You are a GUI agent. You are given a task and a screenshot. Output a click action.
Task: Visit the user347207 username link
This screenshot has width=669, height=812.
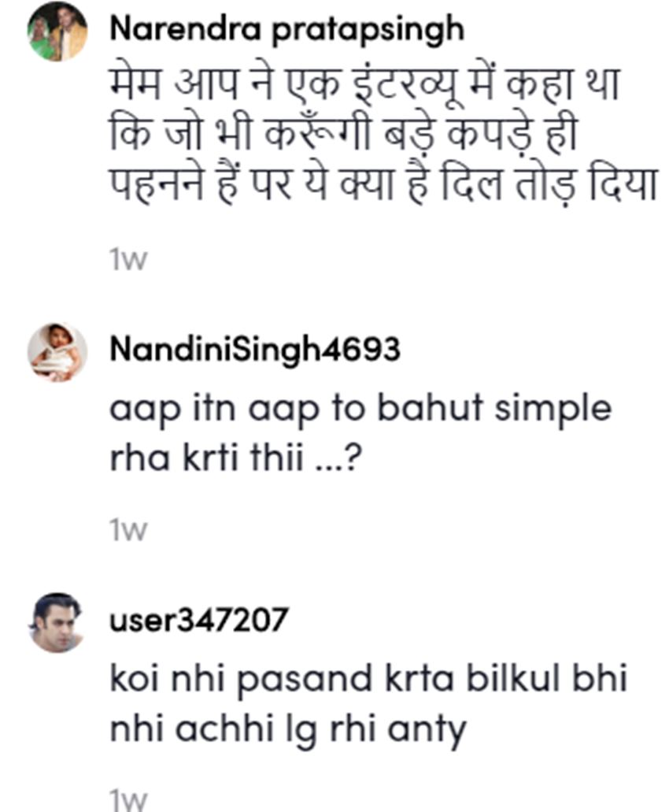click(x=198, y=621)
